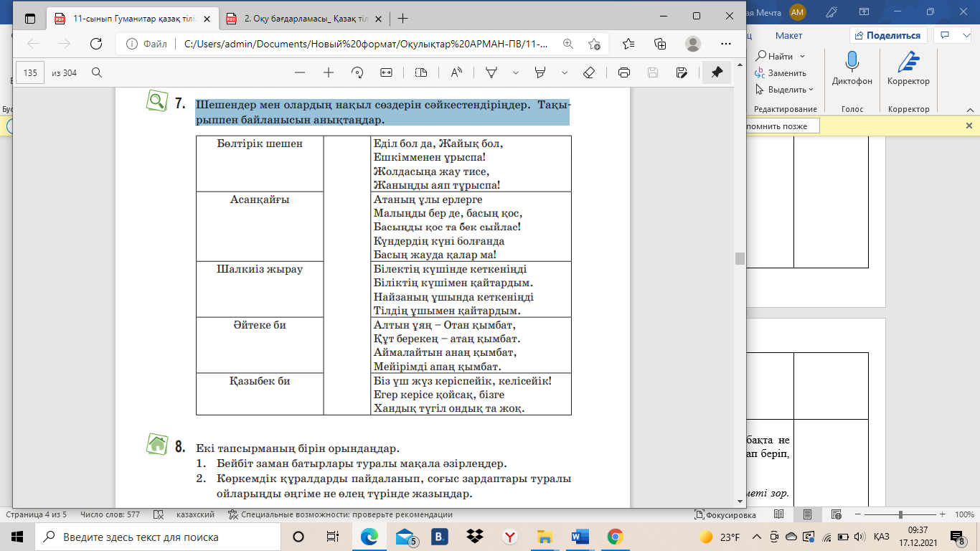Click the 'Әйтеке би' table cell

pyautogui.click(x=260, y=345)
